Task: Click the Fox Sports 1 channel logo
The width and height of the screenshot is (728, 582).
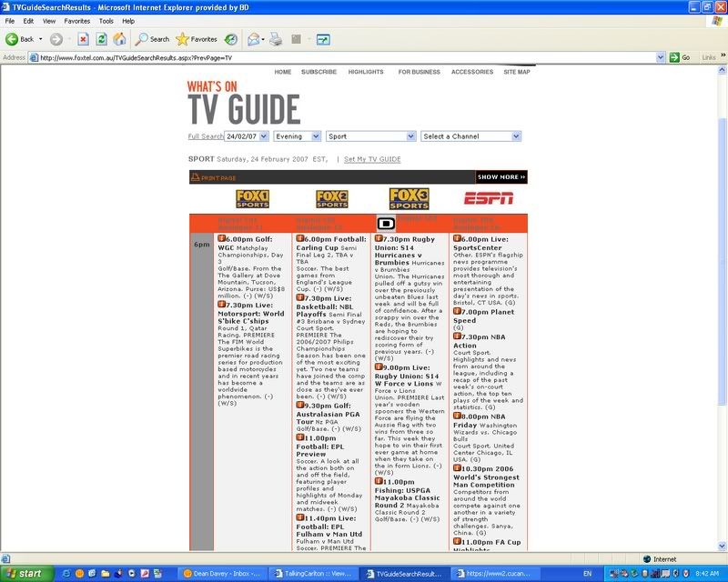Action: coord(252,198)
